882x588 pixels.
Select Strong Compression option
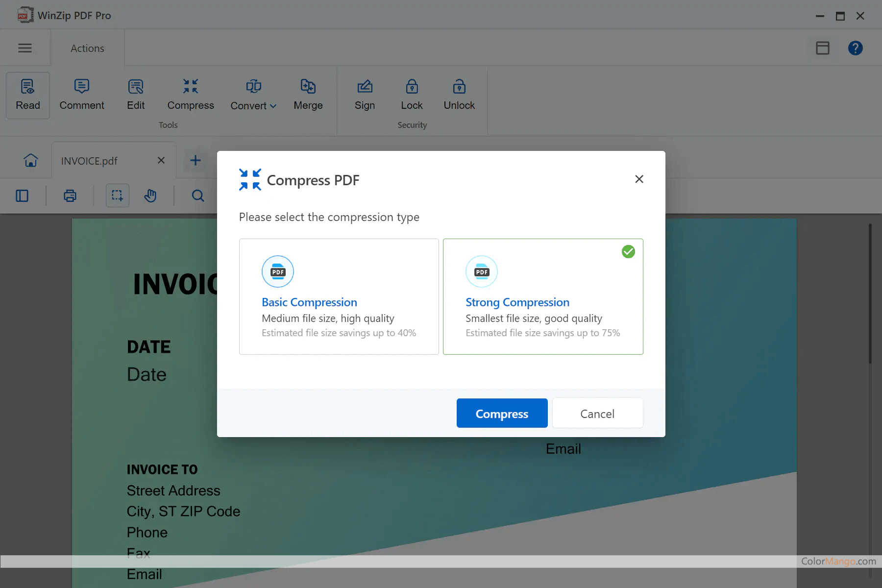coord(542,296)
